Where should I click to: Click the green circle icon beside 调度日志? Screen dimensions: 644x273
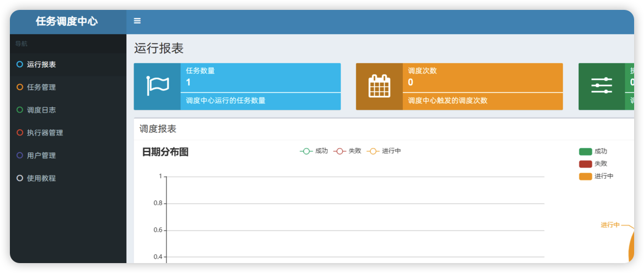point(20,110)
